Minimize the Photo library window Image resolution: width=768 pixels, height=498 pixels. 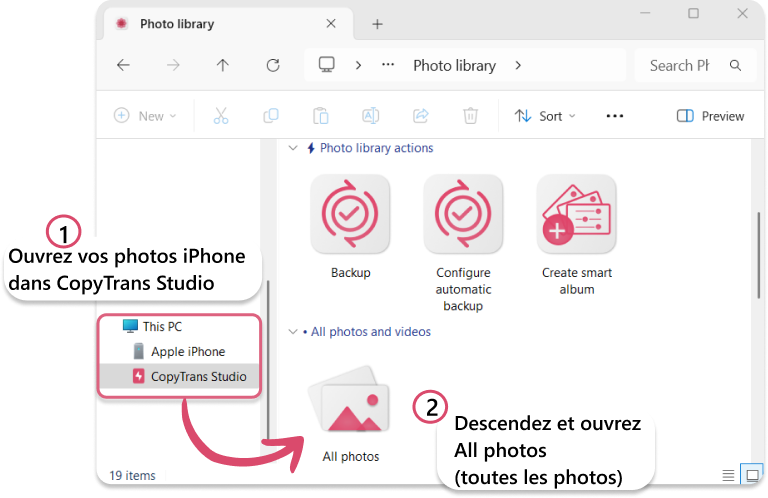(645, 13)
